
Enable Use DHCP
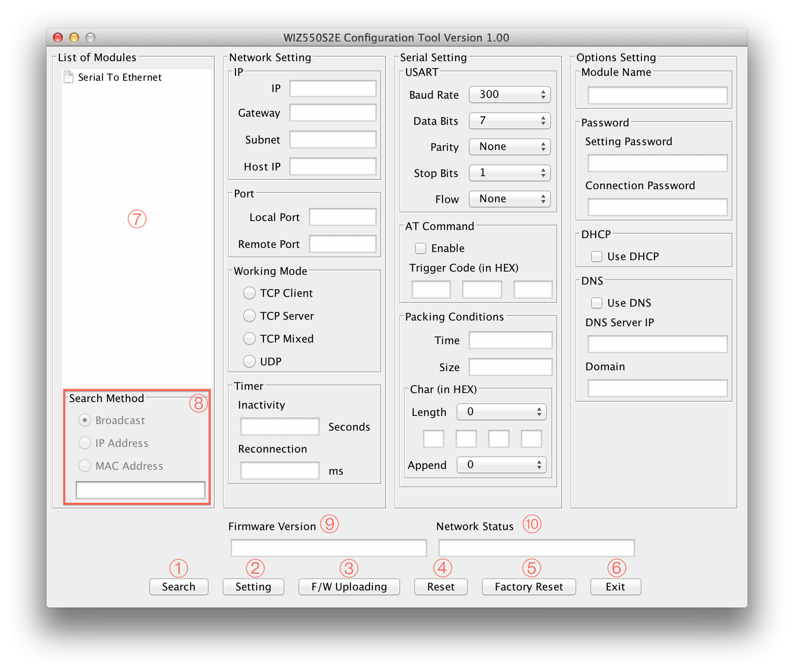pos(597,256)
